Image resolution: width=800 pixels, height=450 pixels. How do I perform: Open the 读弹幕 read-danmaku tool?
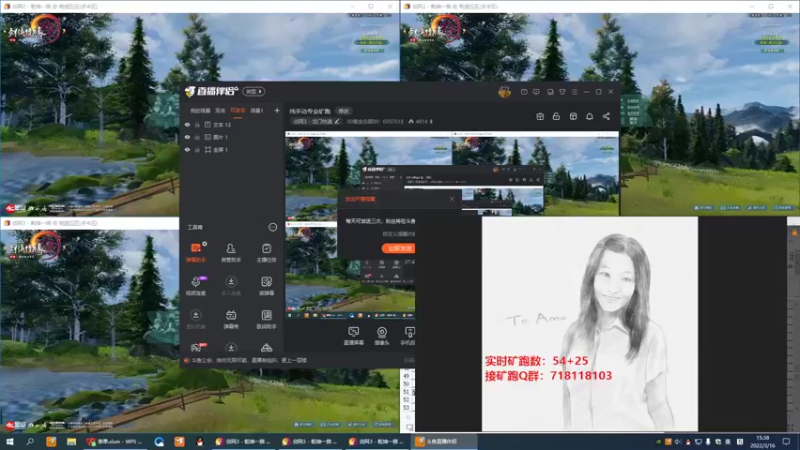266,286
